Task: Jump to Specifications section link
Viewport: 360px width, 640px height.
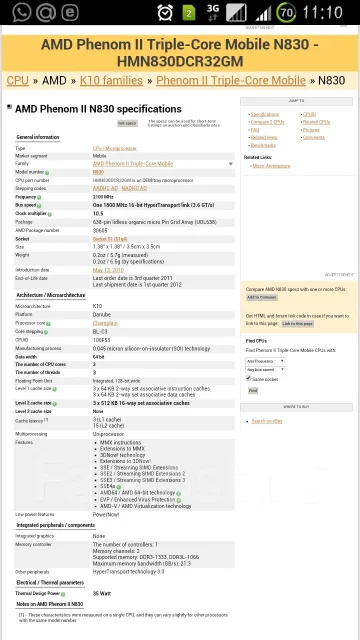Action: 265,114
